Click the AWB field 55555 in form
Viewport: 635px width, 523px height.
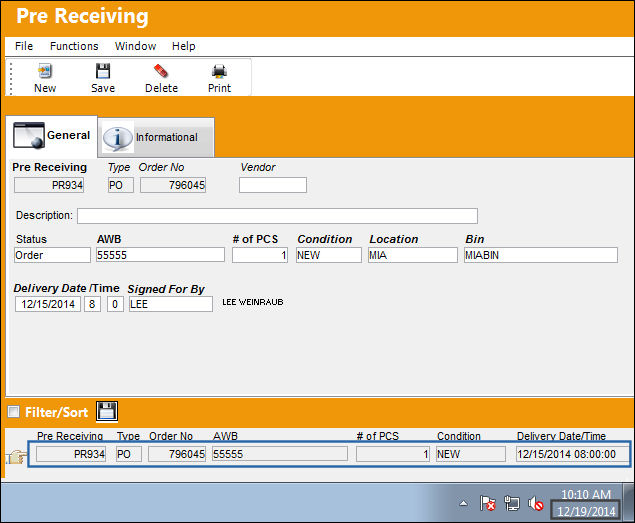click(160, 255)
